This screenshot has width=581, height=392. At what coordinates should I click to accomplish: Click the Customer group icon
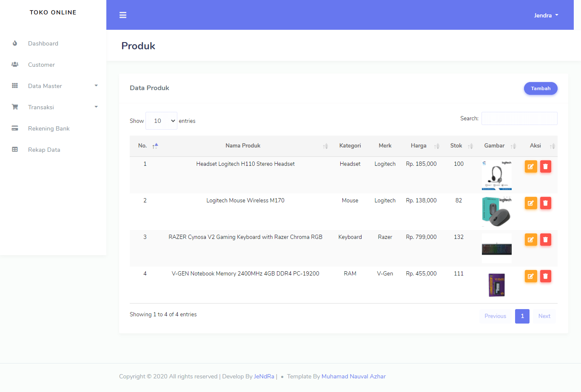[15, 65]
